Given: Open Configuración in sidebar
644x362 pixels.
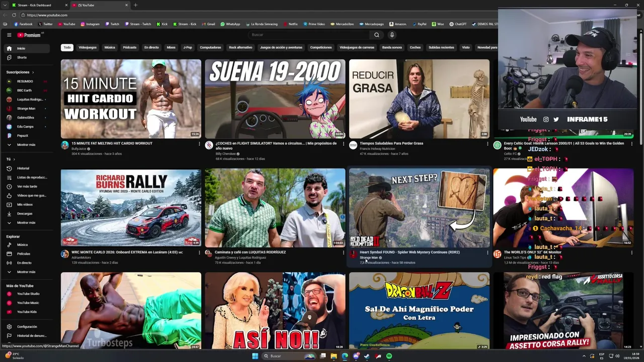Looking at the screenshot, I should (x=27, y=327).
